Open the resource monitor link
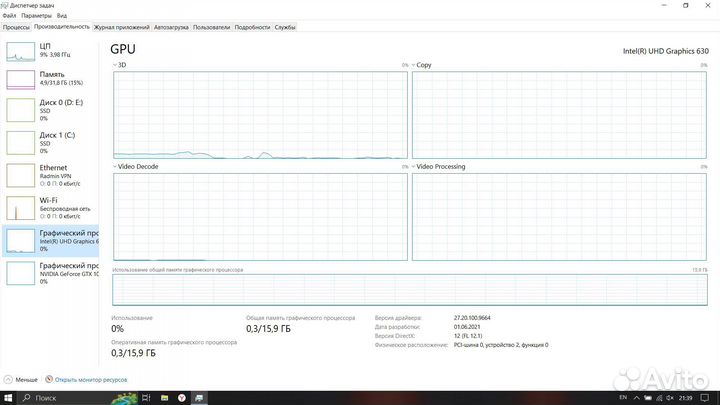 pos(91,380)
